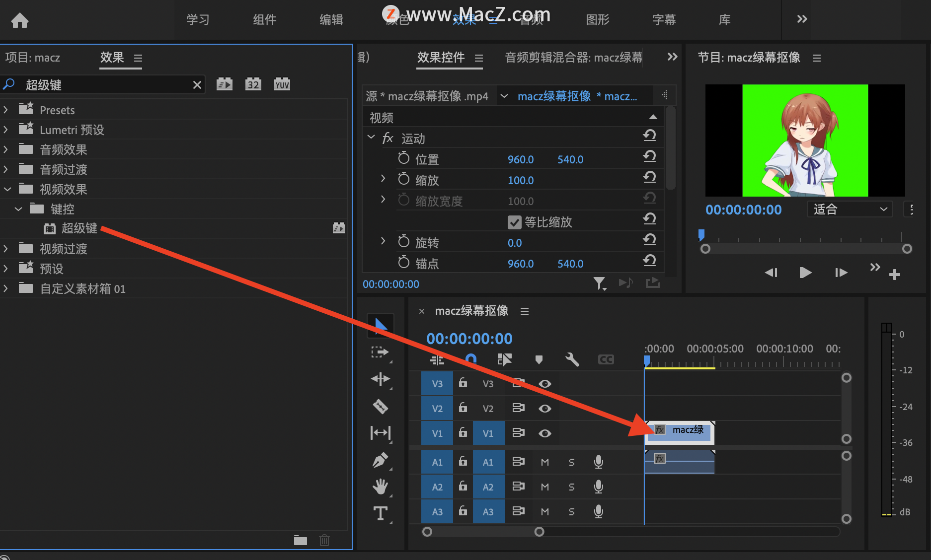This screenshot has width=931, height=560.
Task: Open the Captions workspace tab
Action: 664,20
